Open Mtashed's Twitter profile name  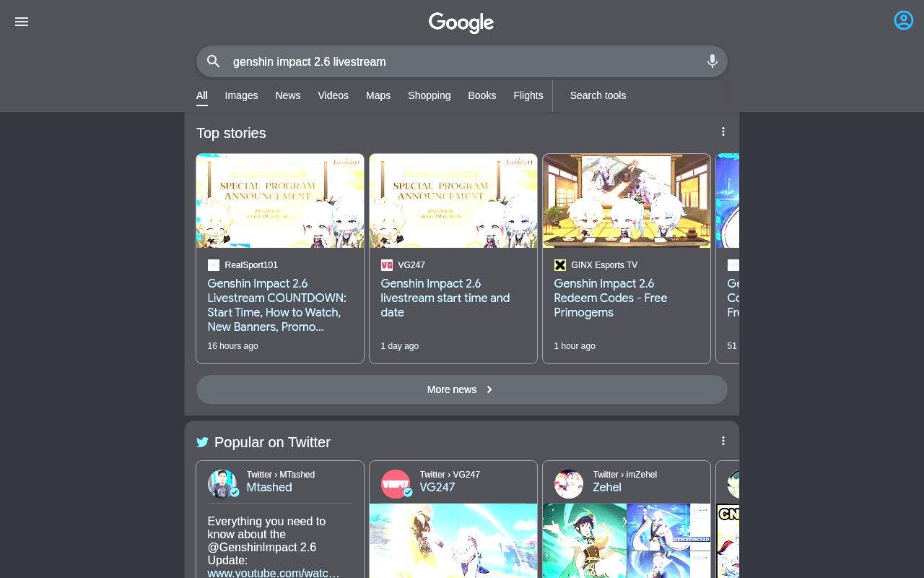[269, 488]
